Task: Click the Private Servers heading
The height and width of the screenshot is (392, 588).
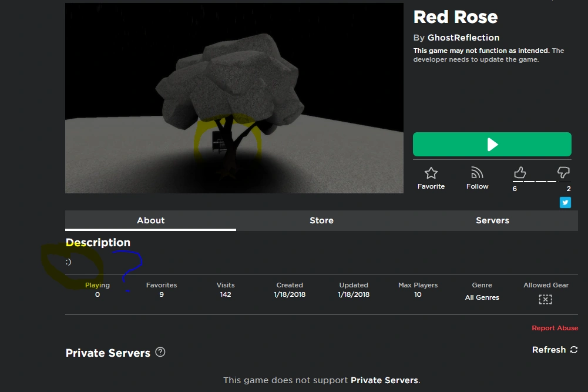Action: (108, 353)
